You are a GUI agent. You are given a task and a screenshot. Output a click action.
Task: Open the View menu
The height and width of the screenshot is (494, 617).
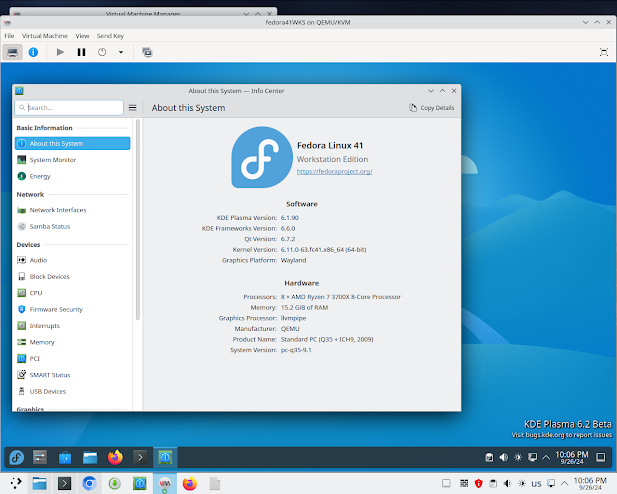point(82,36)
